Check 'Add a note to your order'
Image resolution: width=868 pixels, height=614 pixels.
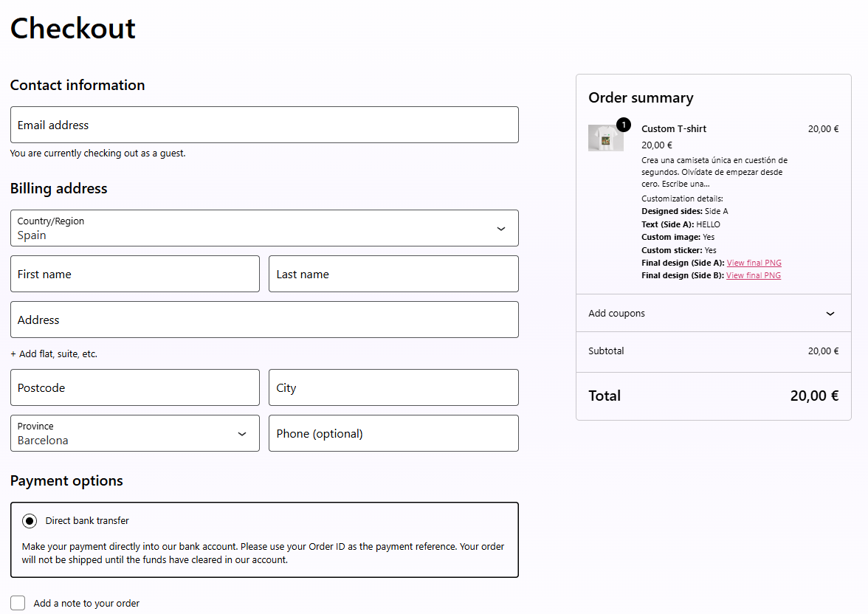pos(18,603)
